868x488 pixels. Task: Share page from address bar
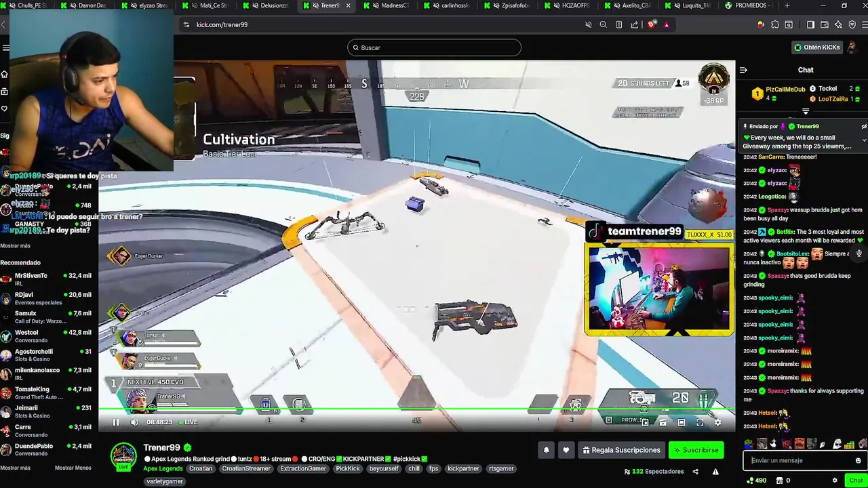click(634, 24)
